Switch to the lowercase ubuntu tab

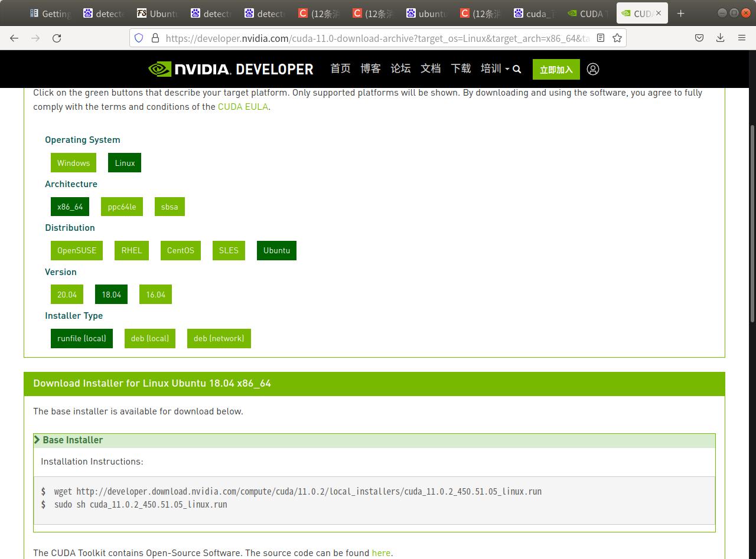pyautogui.click(x=427, y=13)
